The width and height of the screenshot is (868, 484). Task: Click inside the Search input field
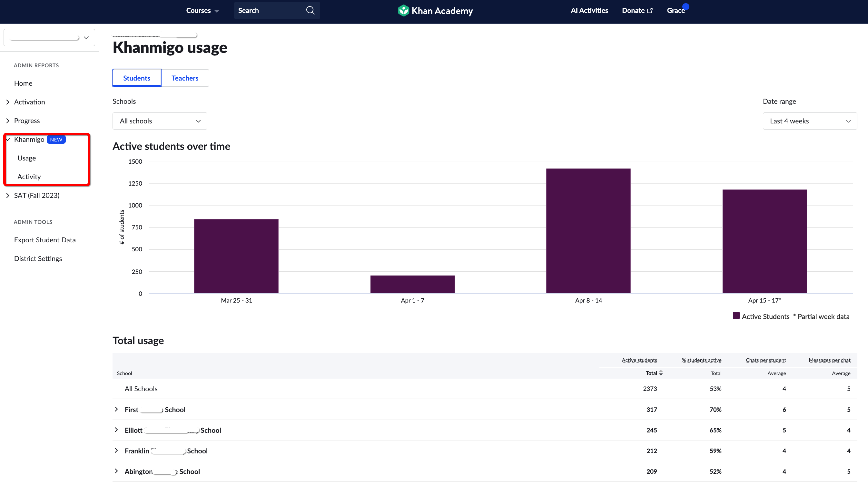point(266,10)
